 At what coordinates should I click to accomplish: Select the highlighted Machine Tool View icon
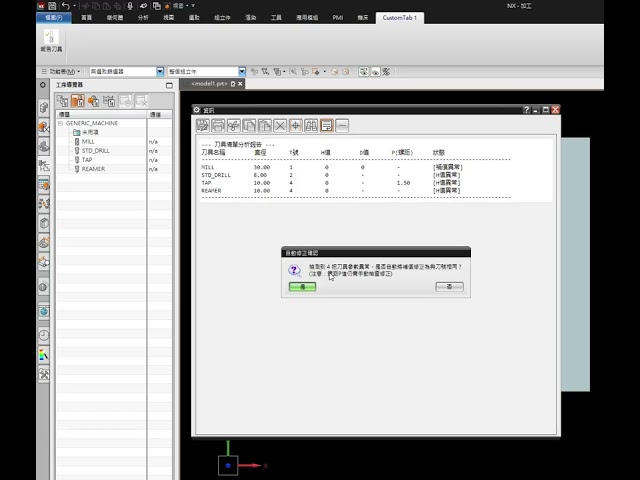pos(78,101)
